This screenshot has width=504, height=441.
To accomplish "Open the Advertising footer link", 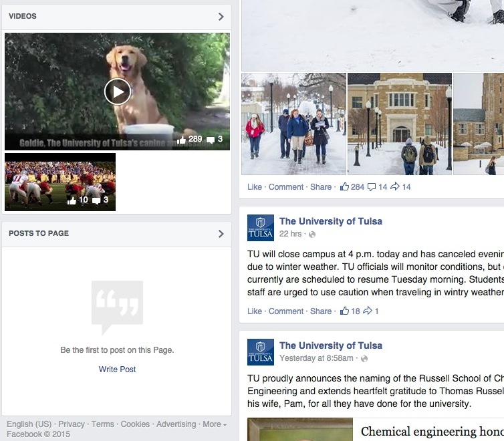I will (x=176, y=424).
